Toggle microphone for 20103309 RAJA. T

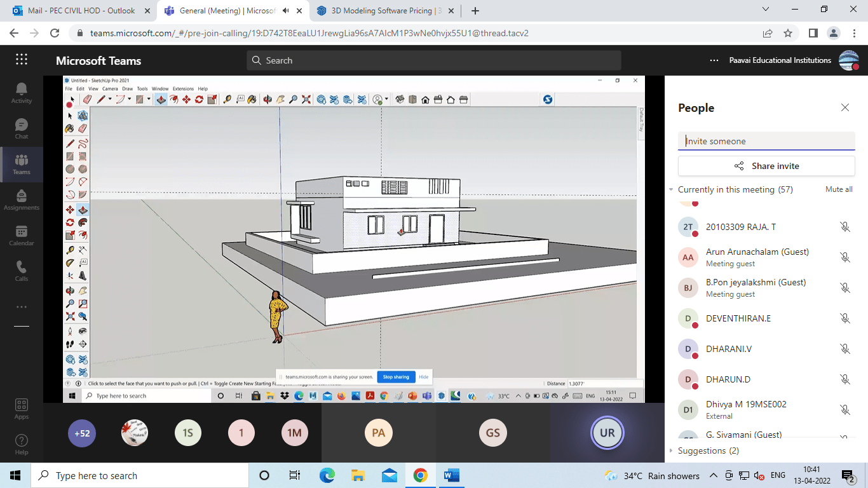point(844,227)
